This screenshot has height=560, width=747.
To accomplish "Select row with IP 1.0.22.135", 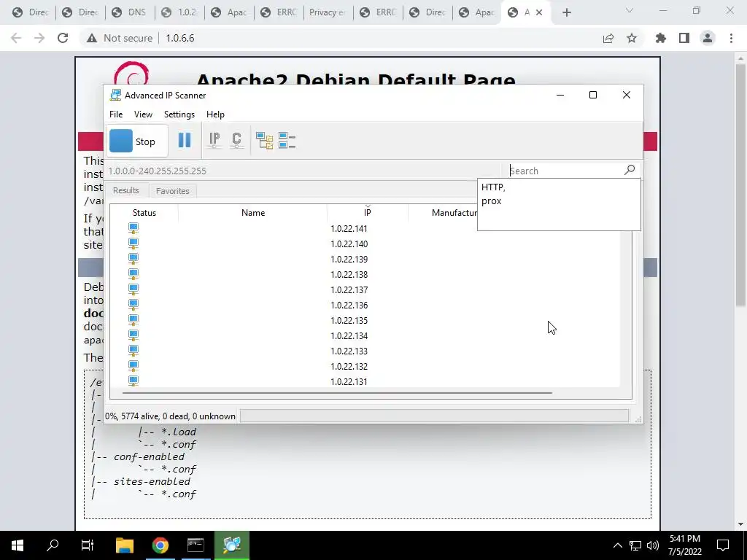I will (365, 321).
